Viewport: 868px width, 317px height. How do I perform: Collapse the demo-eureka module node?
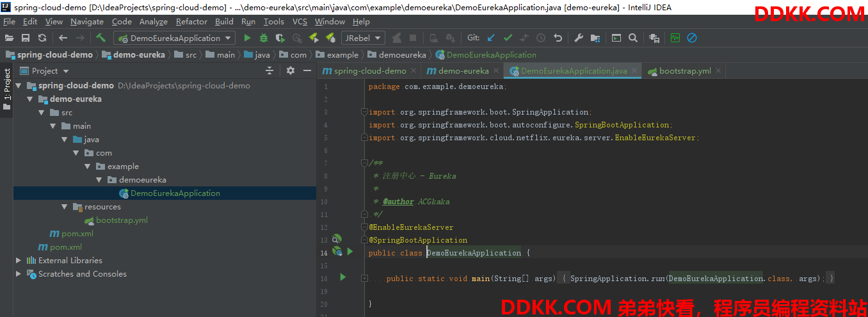[x=30, y=99]
